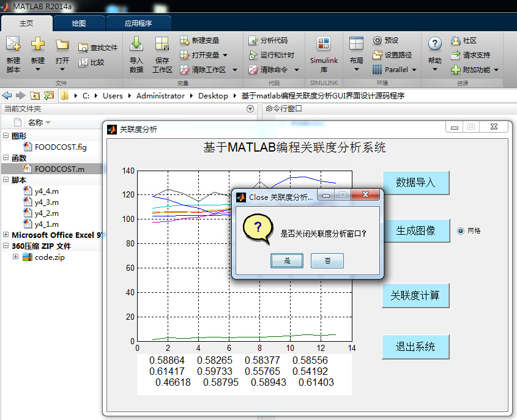Viewport: 517px width, 420px height.
Task: Click the Desktop path segment
Action: coord(213,96)
